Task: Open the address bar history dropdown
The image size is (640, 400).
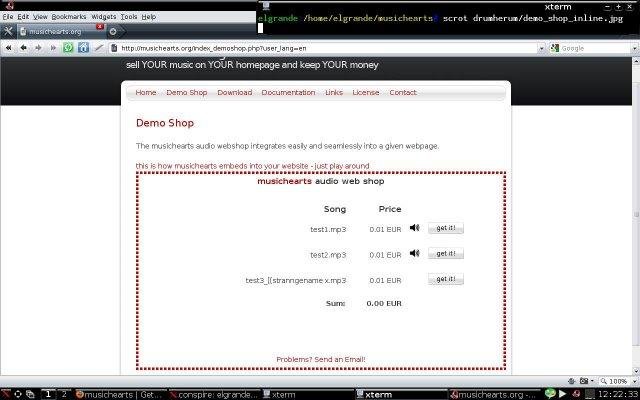Action: point(542,49)
